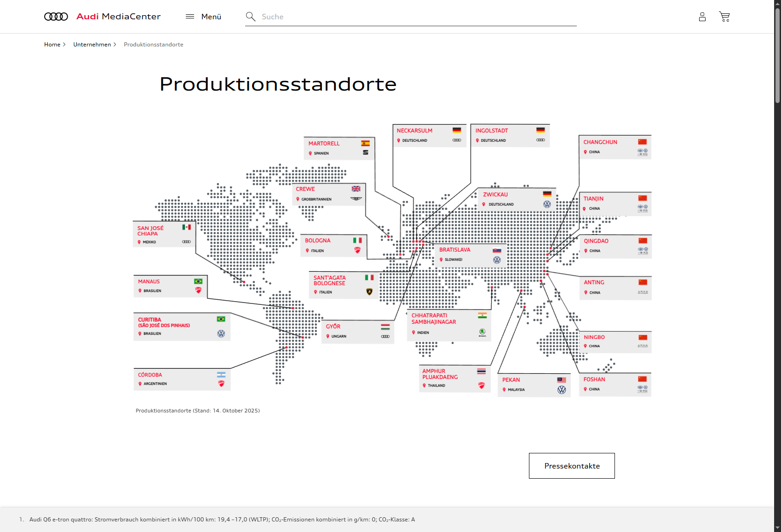Click the Skoda logo in Chhatrapati Sambhajinagar card

tap(482, 332)
